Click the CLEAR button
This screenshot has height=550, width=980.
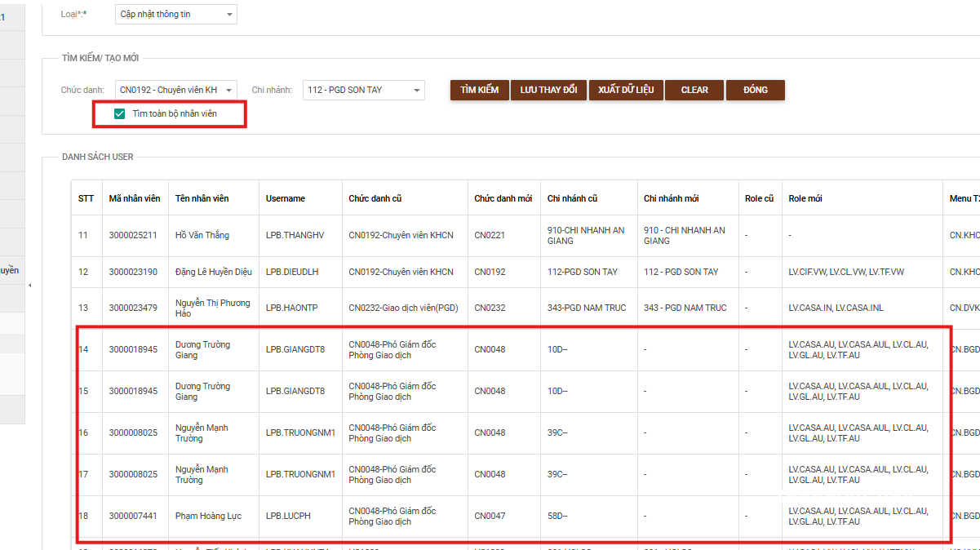(694, 90)
